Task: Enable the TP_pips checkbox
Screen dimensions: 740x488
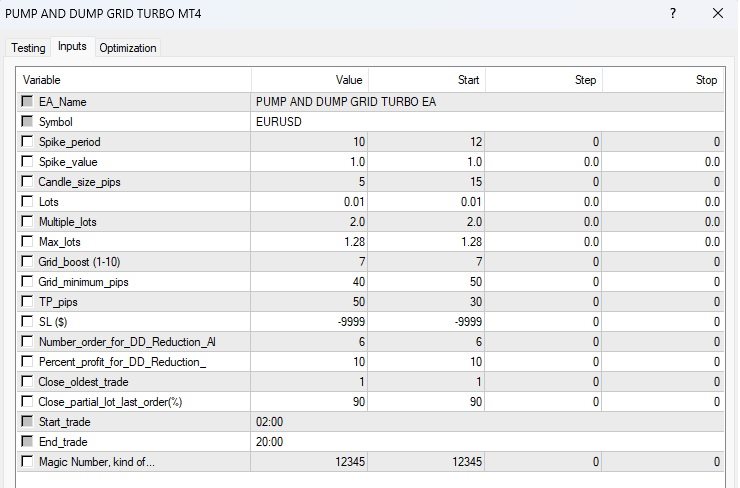Action: pos(27,301)
